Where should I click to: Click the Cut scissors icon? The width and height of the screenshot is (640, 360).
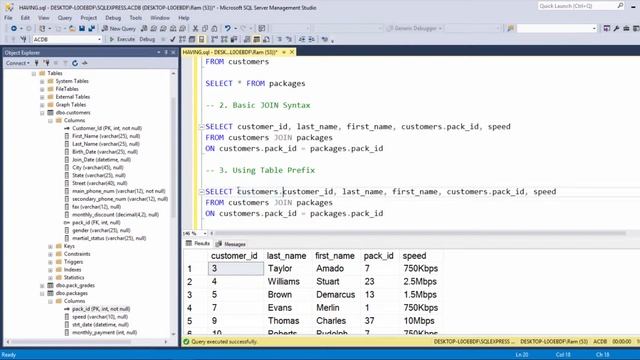click(195, 28)
